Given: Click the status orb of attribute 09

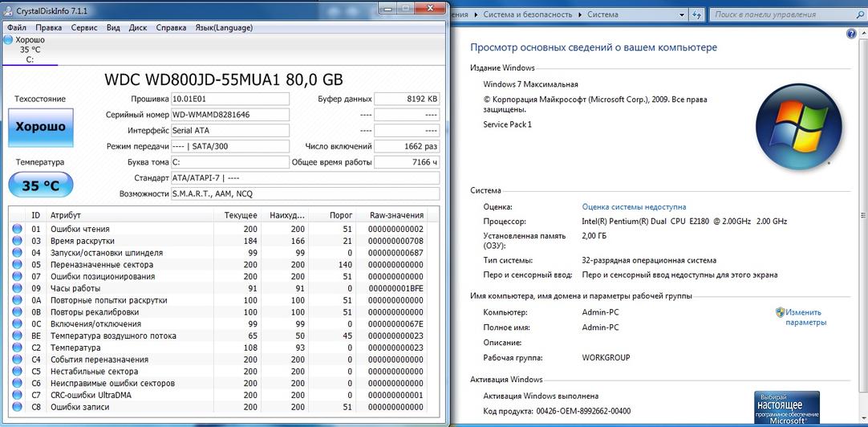Looking at the screenshot, I should click(17, 288).
